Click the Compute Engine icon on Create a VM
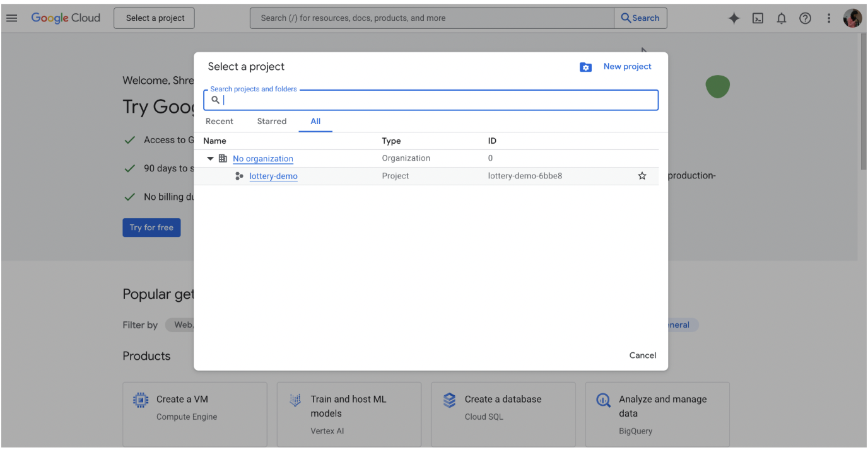 click(x=140, y=400)
